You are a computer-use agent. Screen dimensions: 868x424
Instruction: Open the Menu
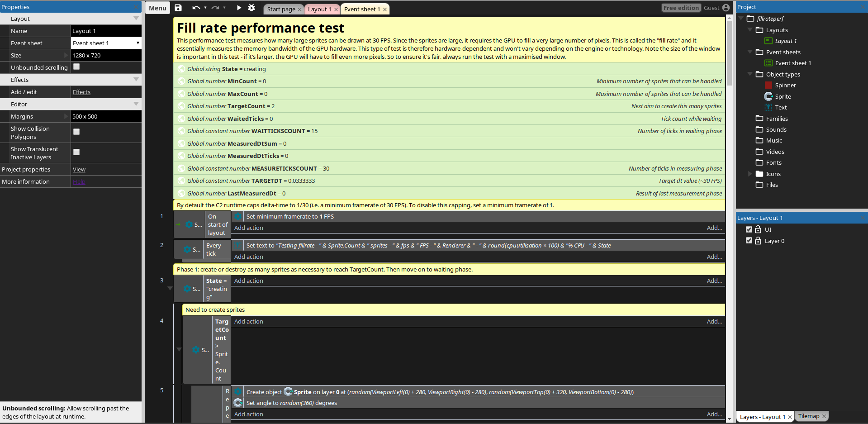click(157, 8)
